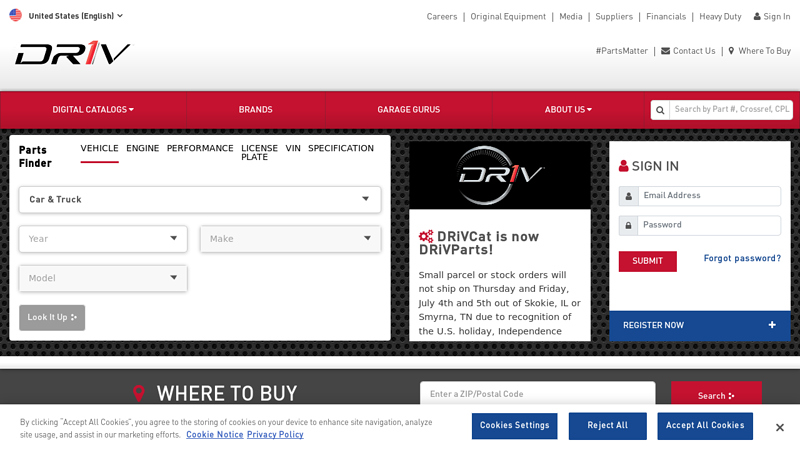Click the Sign In user icon in top bar

[757, 16]
